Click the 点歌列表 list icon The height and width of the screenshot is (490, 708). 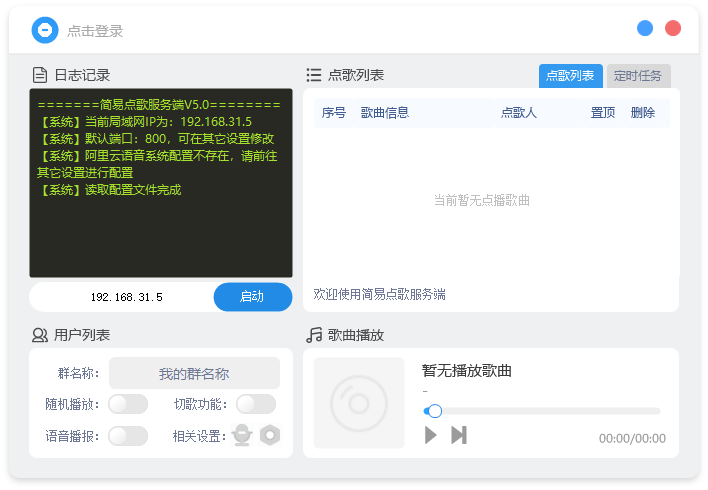click(x=314, y=75)
